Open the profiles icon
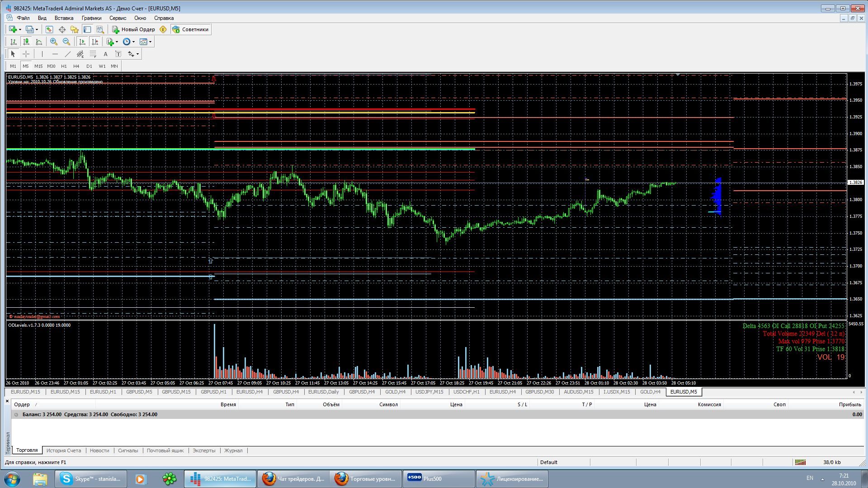The width and height of the screenshot is (868, 488). tap(29, 29)
